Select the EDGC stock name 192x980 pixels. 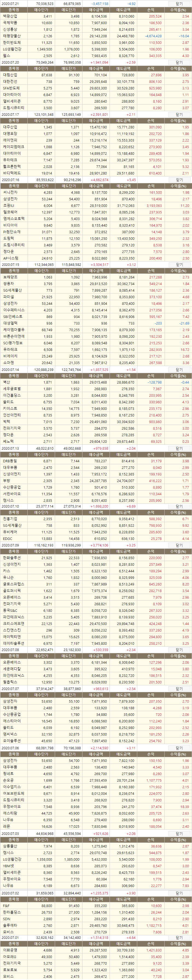click(x=7, y=539)
